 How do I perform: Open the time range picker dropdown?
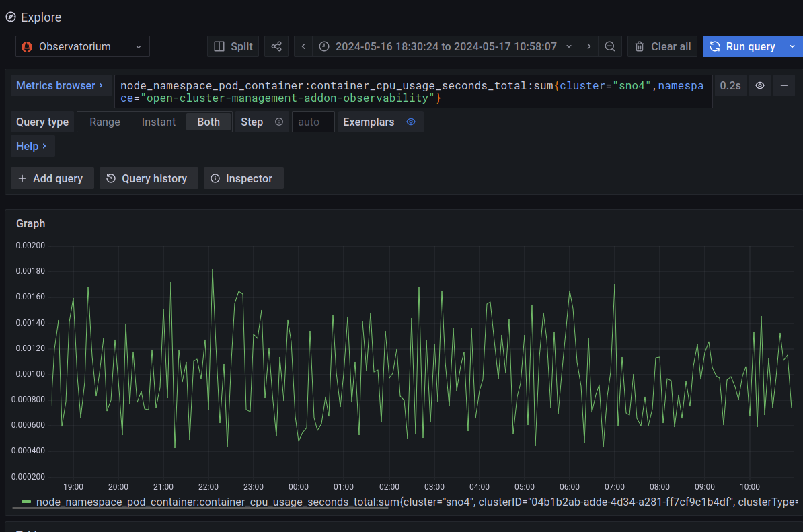click(x=445, y=46)
